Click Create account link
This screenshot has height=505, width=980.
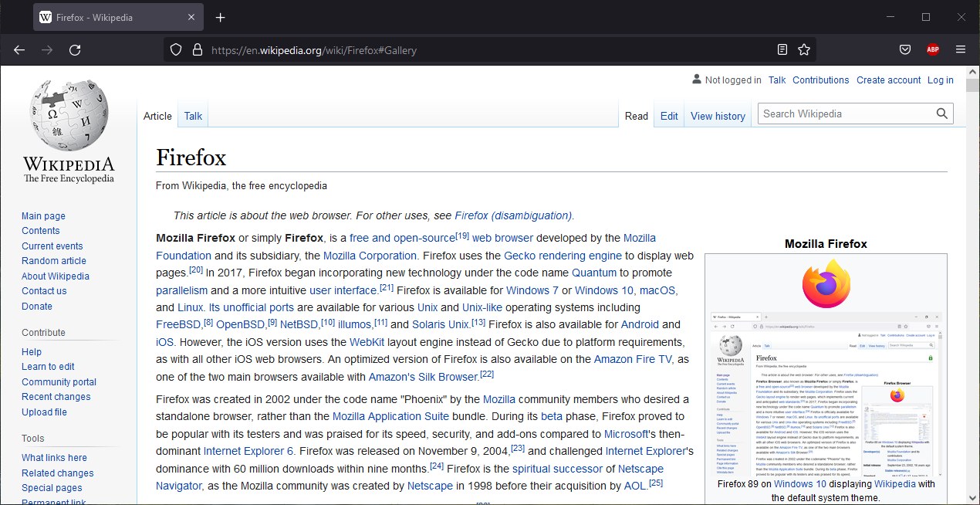click(x=888, y=80)
